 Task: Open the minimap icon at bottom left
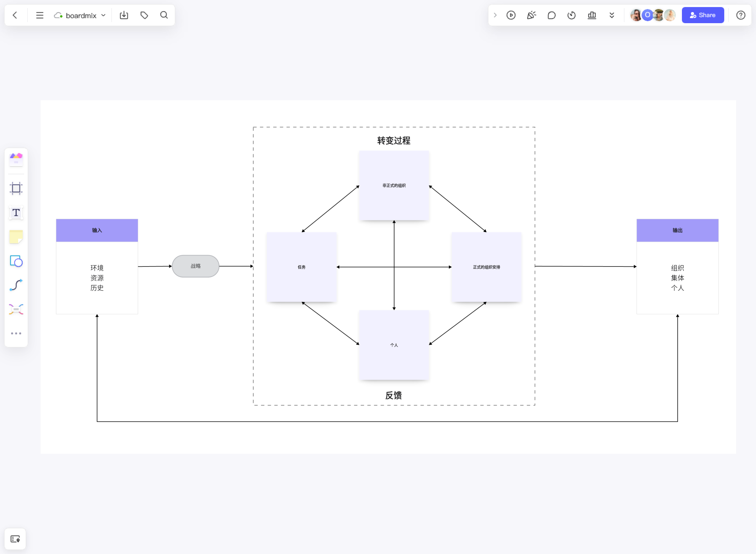[x=15, y=539]
